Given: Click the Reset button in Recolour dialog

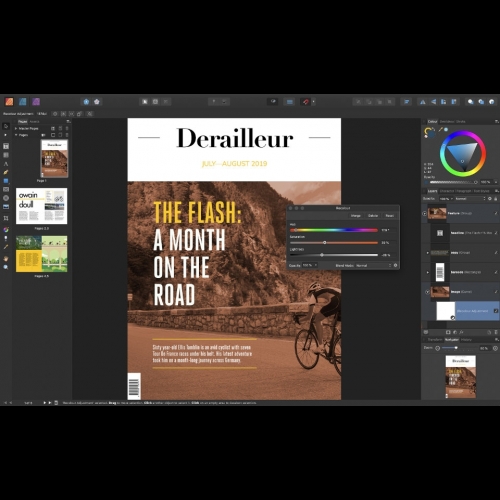Looking at the screenshot, I should point(390,216).
